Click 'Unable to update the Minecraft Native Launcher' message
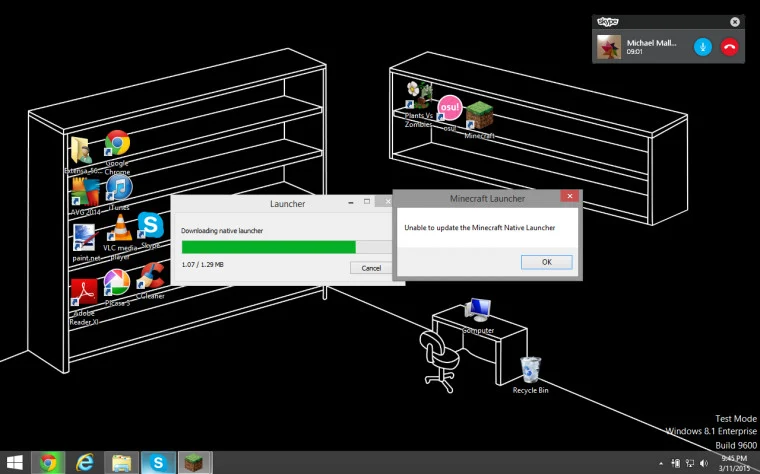 pyautogui.click(x=479, y=227)
